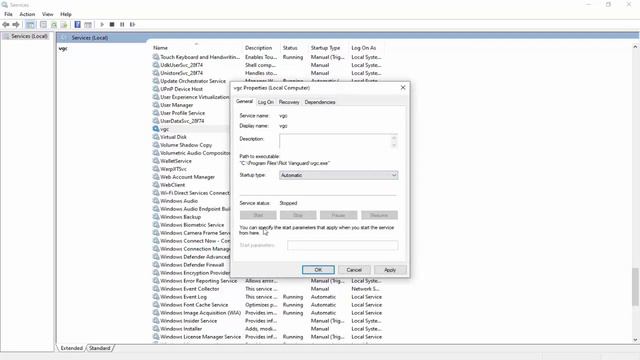Screen dimensions: 640x360
Task: Open the View menu
Action: click(47, 14)
